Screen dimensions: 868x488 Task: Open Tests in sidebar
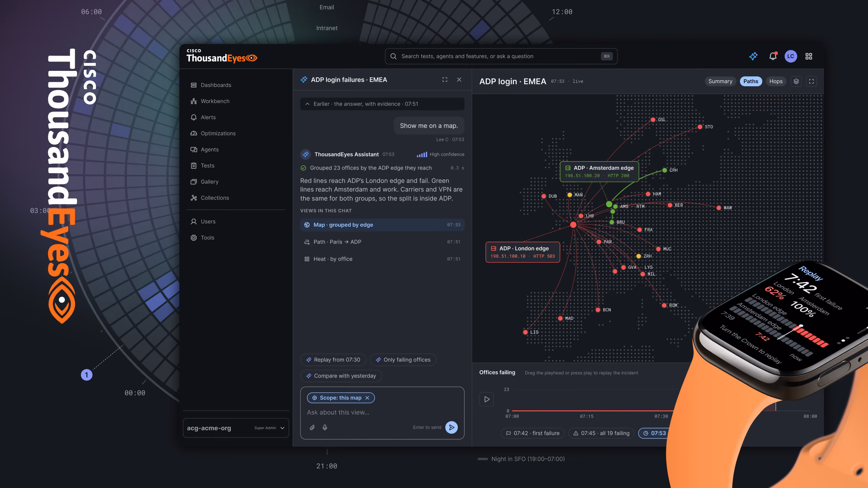(x=236, y=166)
